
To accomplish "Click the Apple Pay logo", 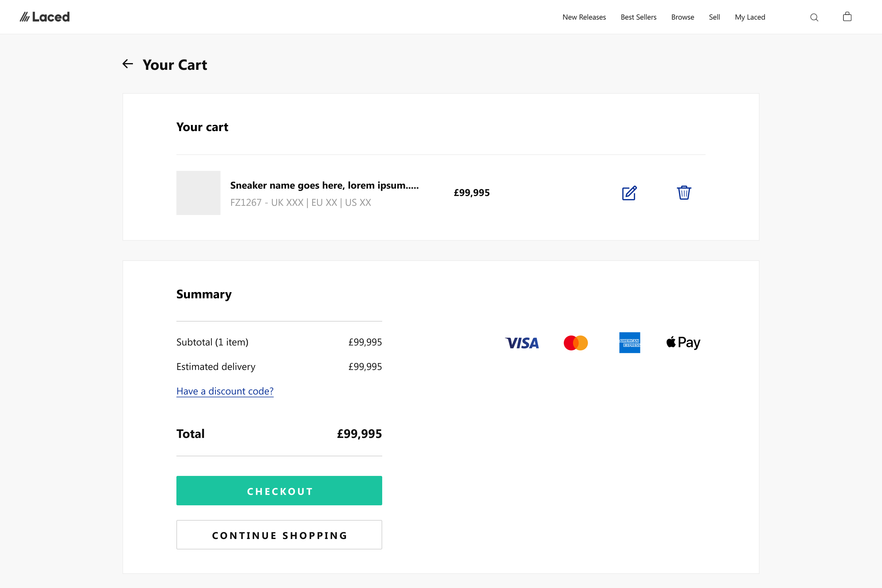I will tap(683, 342).
